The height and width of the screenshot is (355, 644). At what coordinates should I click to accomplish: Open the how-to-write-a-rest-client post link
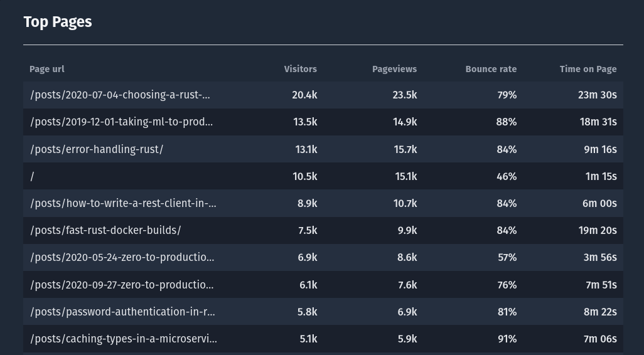tap(123, 204)
